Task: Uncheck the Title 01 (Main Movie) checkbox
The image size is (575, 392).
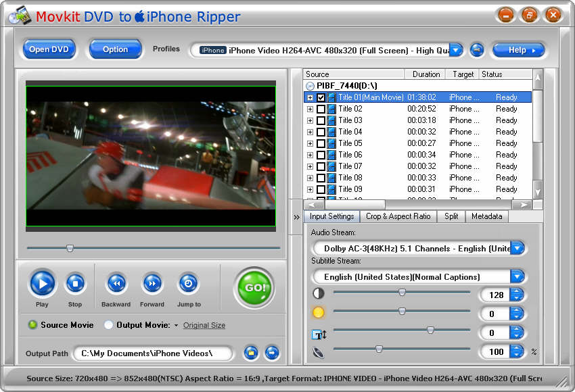Action: (321, 97)
